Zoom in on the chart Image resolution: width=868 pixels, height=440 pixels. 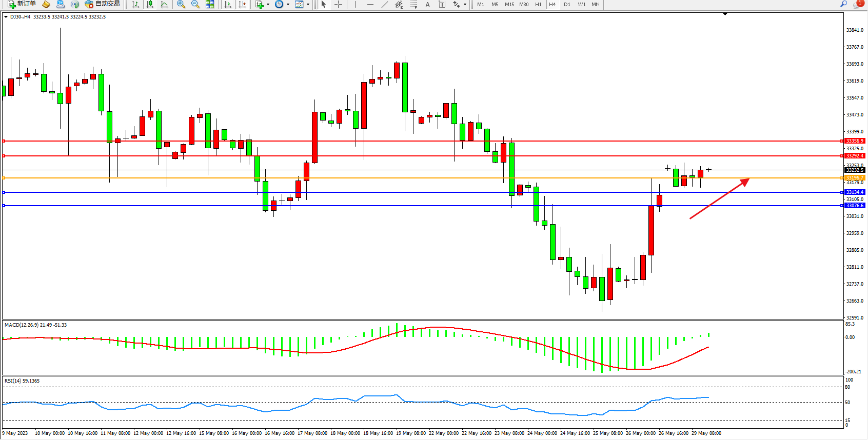coord(181,4)
